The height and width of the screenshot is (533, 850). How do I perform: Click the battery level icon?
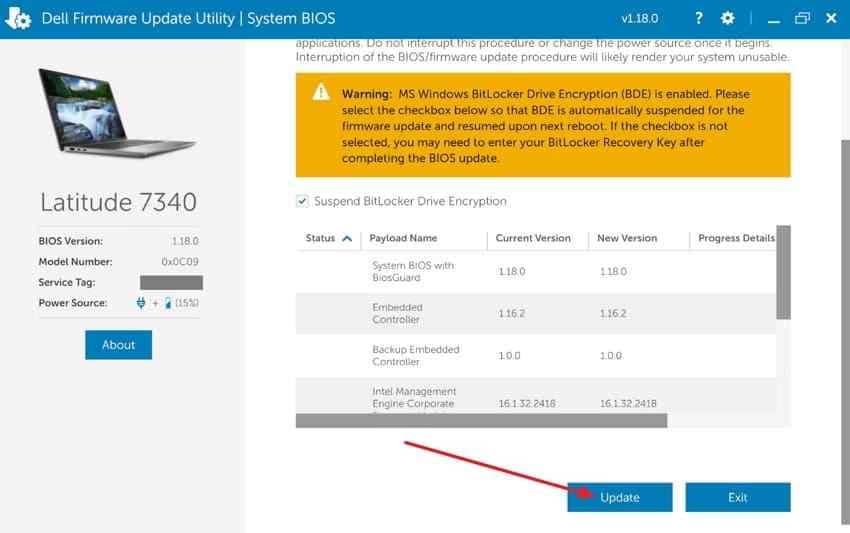pos(168,303)
